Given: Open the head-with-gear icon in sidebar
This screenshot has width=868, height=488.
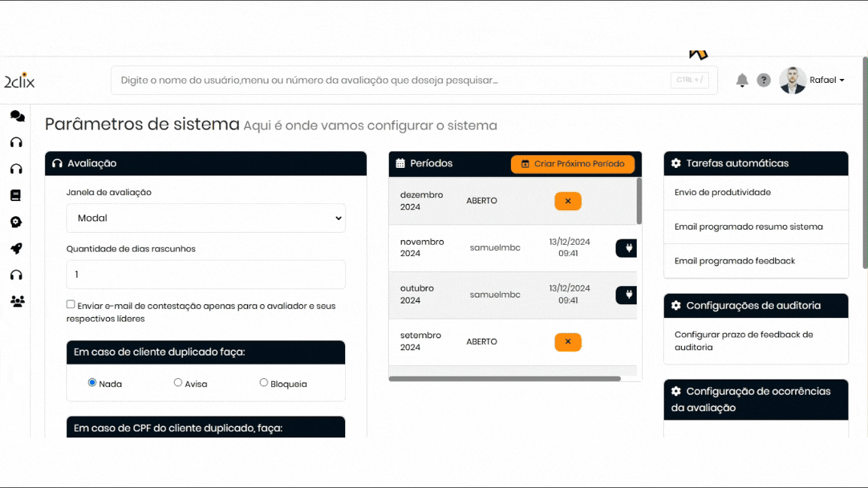Looking at the screenshot, I should click(x=16, y=222).
